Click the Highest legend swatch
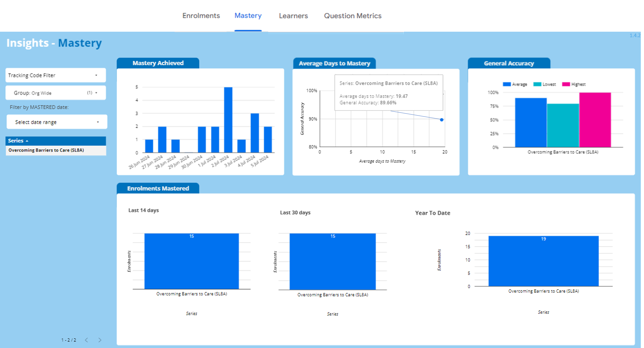 tap(566, 84)
